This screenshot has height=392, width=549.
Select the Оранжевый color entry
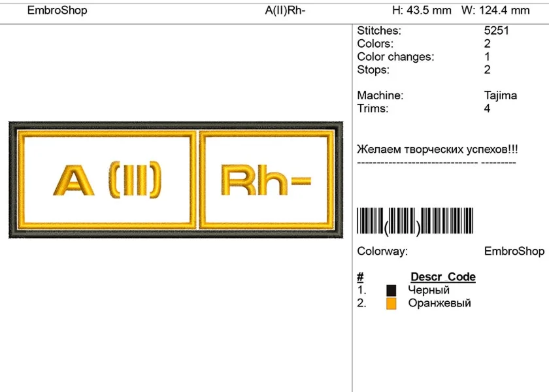pos(439,303)
